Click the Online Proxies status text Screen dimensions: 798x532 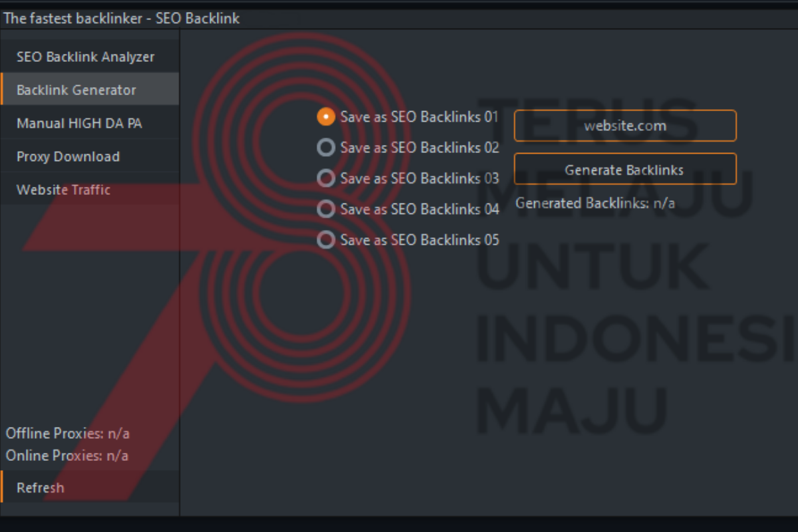(x=66, y=456)
